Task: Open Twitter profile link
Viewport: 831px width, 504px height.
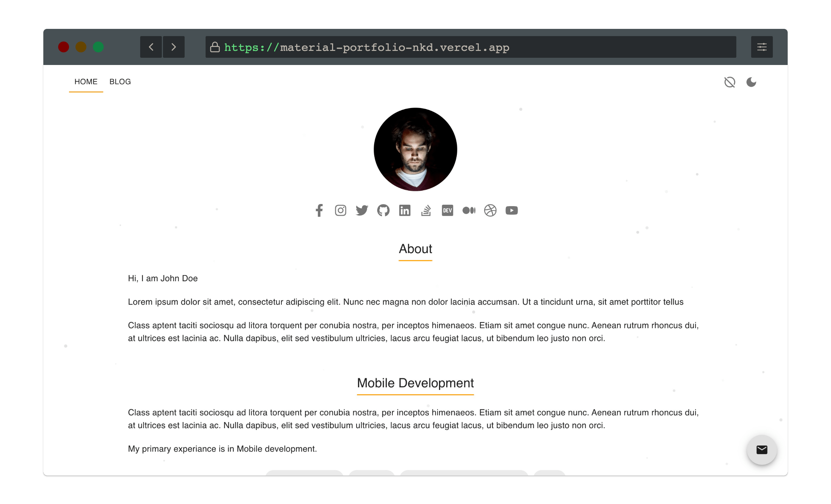Action: (362, 210)
